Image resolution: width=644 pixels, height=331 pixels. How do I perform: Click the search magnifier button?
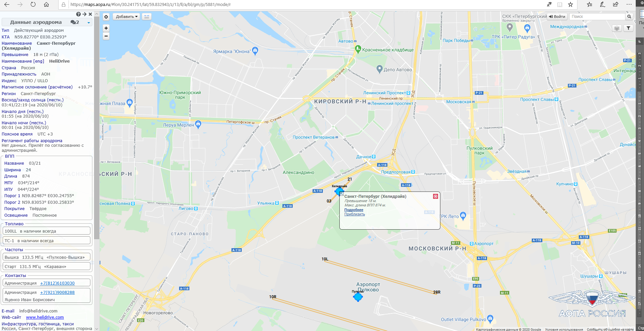pyautogui.click(x=629, y=17)
